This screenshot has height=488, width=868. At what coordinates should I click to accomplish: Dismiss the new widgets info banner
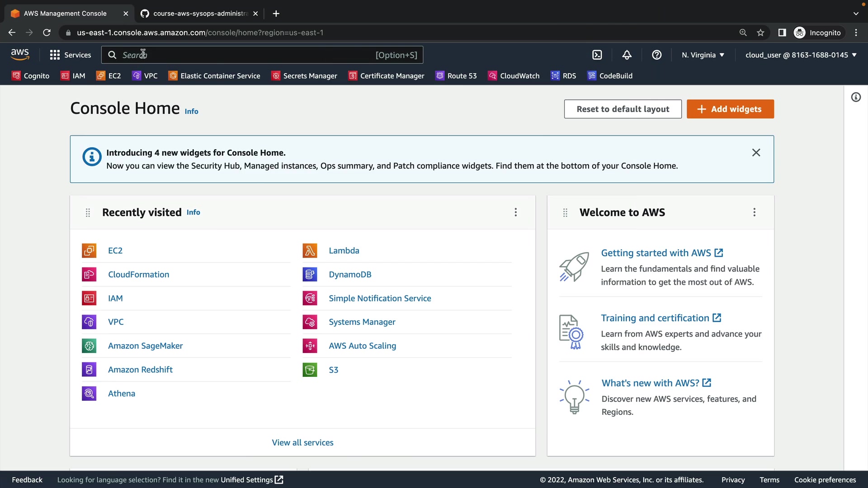[x=756, y=153]
